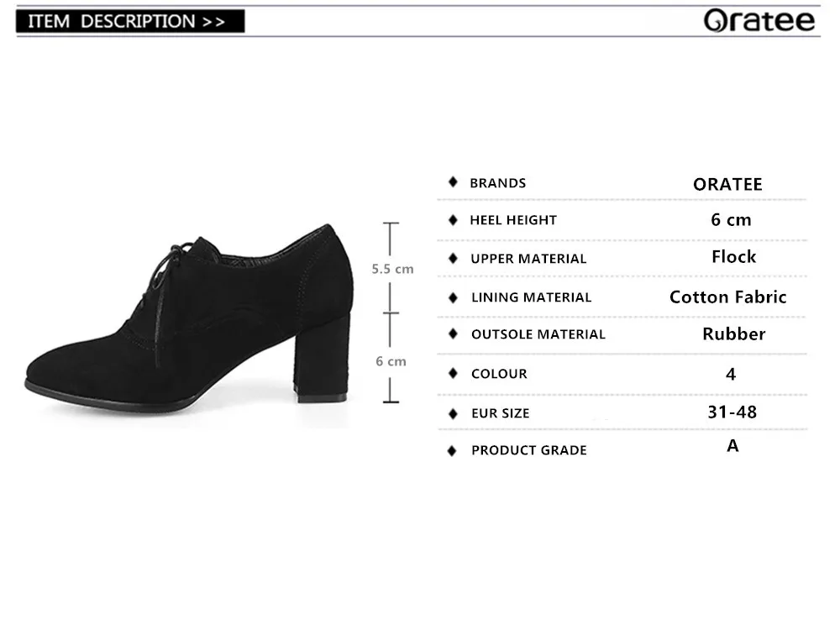Click the Rubber outsole value
Viewport: 840px width, 625px height.
pos(734,334)
